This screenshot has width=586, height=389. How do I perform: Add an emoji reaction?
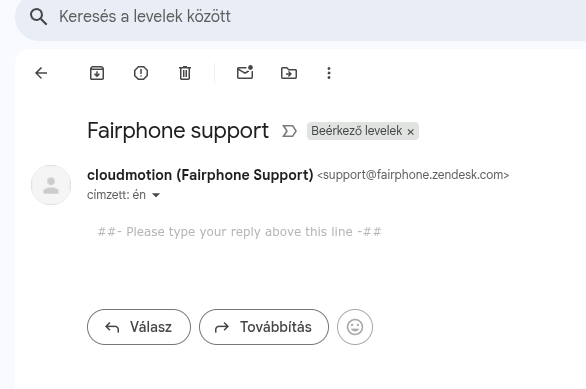pyautogui.click(x=355, y=327)
